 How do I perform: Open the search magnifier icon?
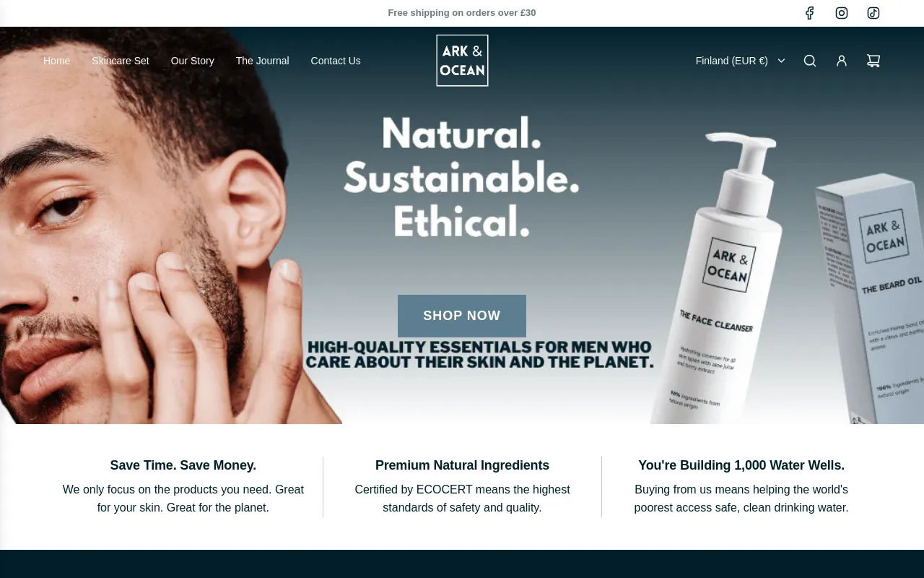[x=810, y=61]
